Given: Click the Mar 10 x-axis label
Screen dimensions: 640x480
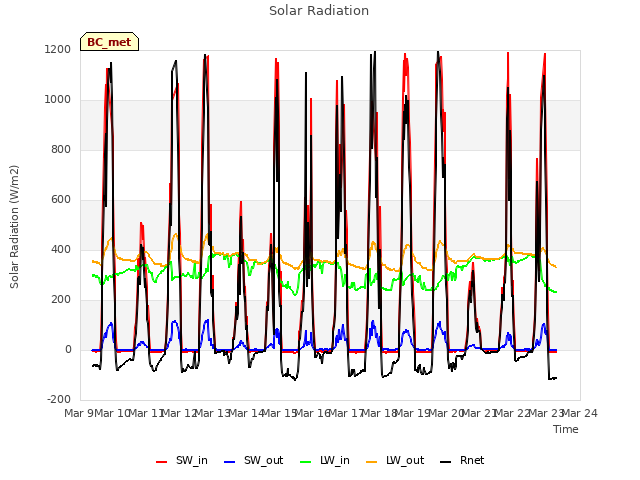Looking at the screenshot, I should 113,413.
